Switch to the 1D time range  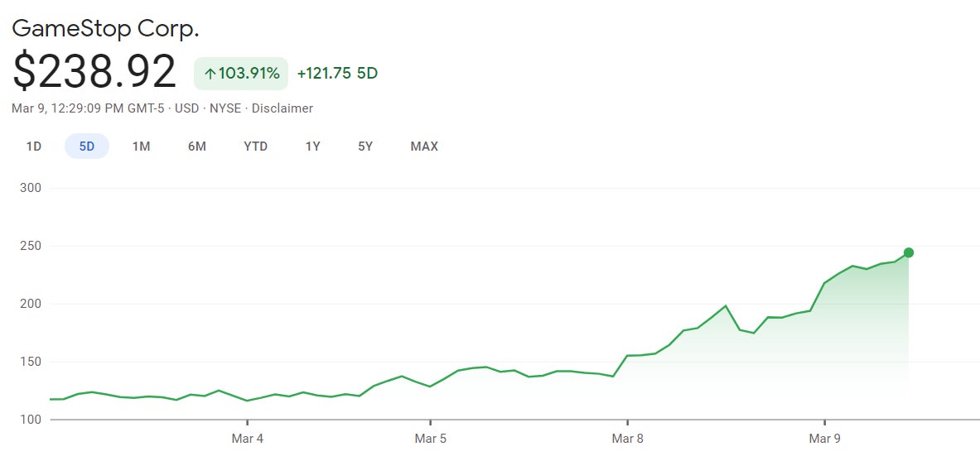pos(33,146)
